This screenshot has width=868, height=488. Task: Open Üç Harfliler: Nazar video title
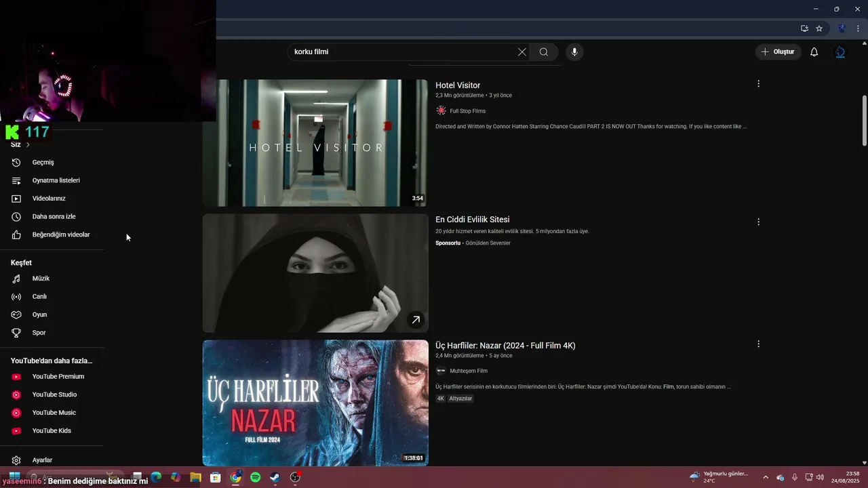[x=505, y=346]
